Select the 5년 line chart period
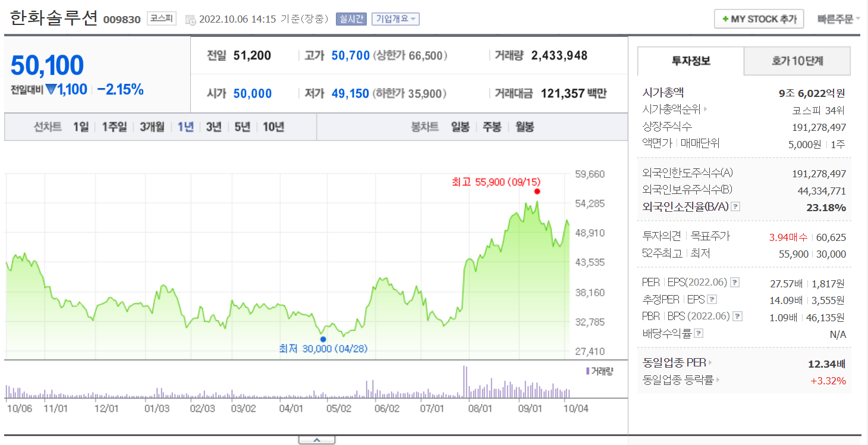The width and height of the screenshot is (868, 445). [x=243, y=127]
